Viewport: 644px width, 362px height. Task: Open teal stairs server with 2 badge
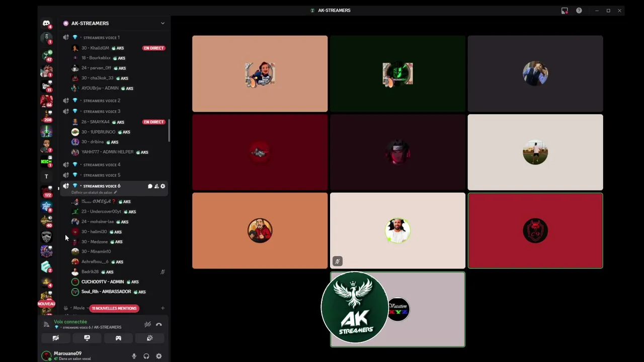[46, 267]
